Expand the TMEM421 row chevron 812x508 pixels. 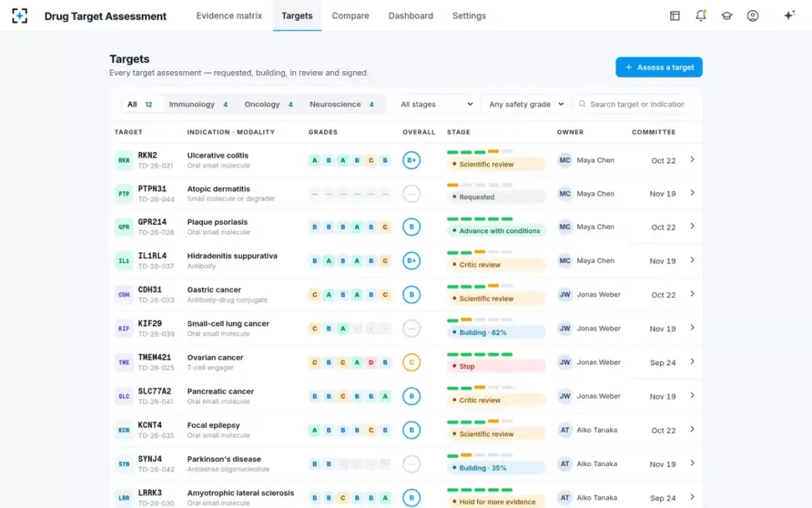click(692, 362)
